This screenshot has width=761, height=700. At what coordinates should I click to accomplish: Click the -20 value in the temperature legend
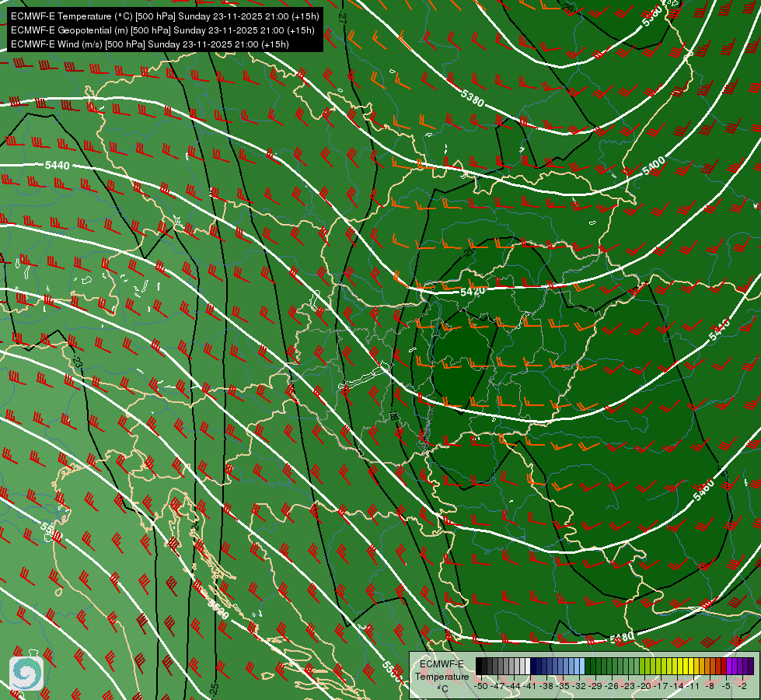point(644,686)
